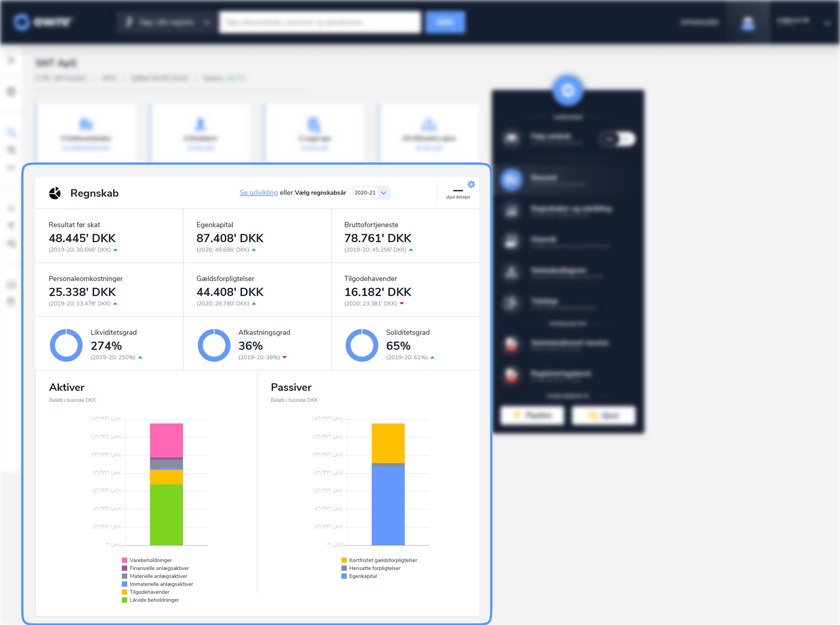This screenshot has height=625, width=840.
Task: Click the Materielle anlægsaktiver legend entry
Action: [154, 576]
